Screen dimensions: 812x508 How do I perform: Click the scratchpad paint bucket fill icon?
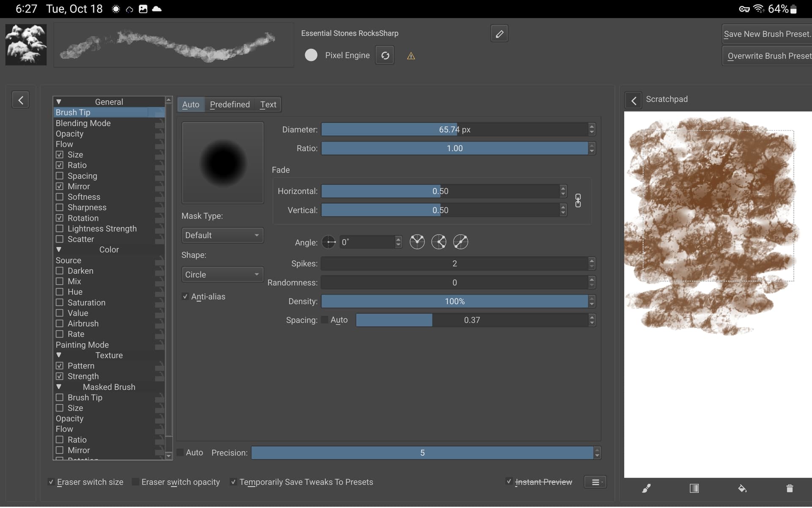point(742,489)
